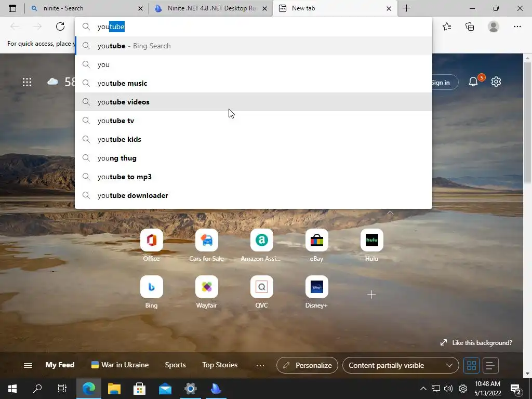
Task: Switch feed to grid view
Action: 471,365
